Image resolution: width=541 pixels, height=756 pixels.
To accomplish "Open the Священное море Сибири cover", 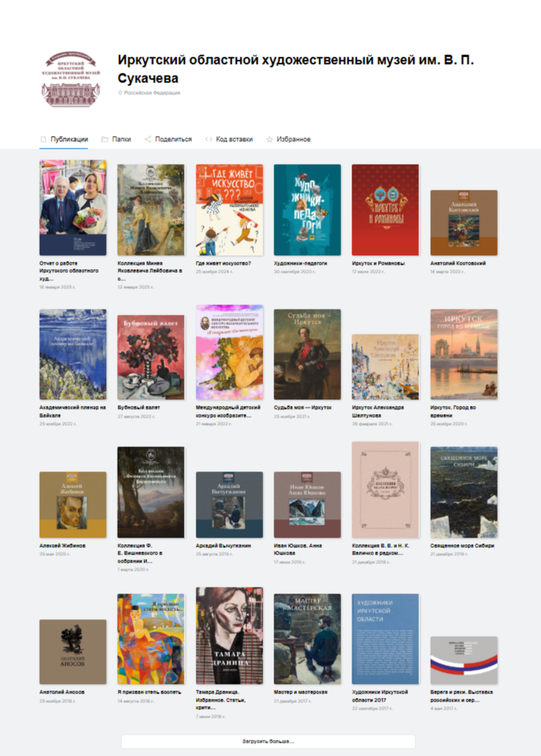I will click(464, 492).
